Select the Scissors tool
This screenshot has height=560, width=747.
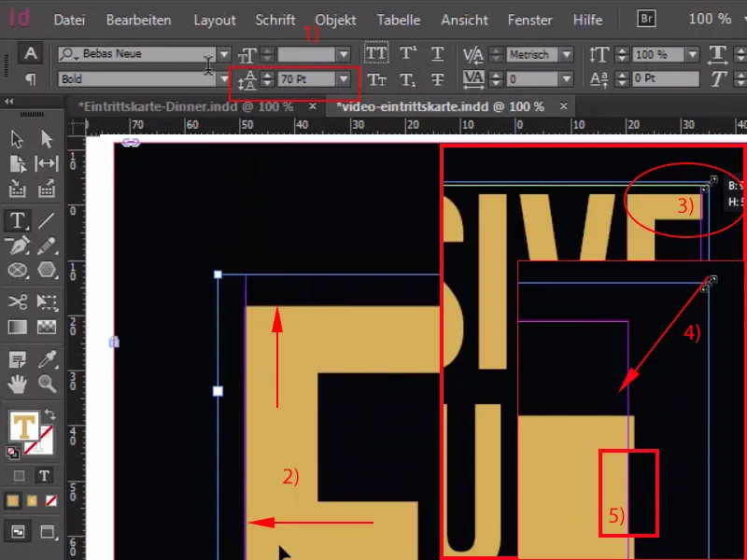click(x=18, y=301)
